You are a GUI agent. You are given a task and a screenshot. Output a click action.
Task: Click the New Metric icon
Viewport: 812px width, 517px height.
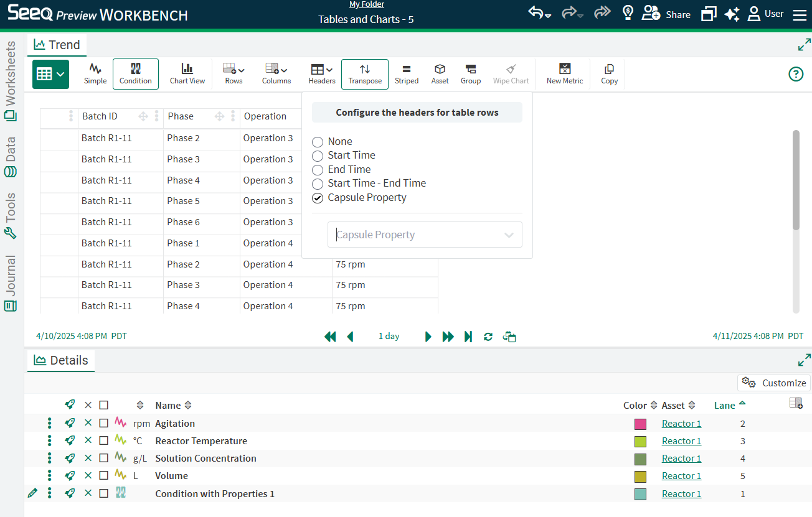pos(564,73)
